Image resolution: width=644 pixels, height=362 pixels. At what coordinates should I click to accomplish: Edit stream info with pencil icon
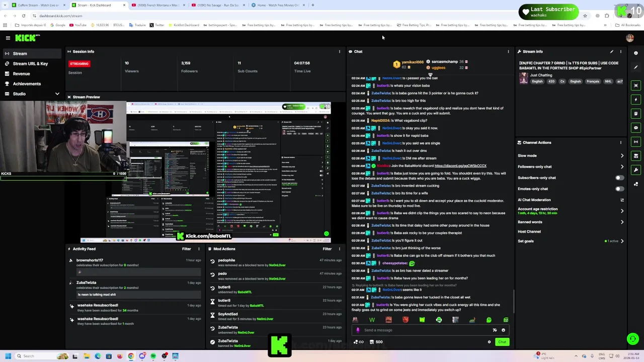(612, 51)
